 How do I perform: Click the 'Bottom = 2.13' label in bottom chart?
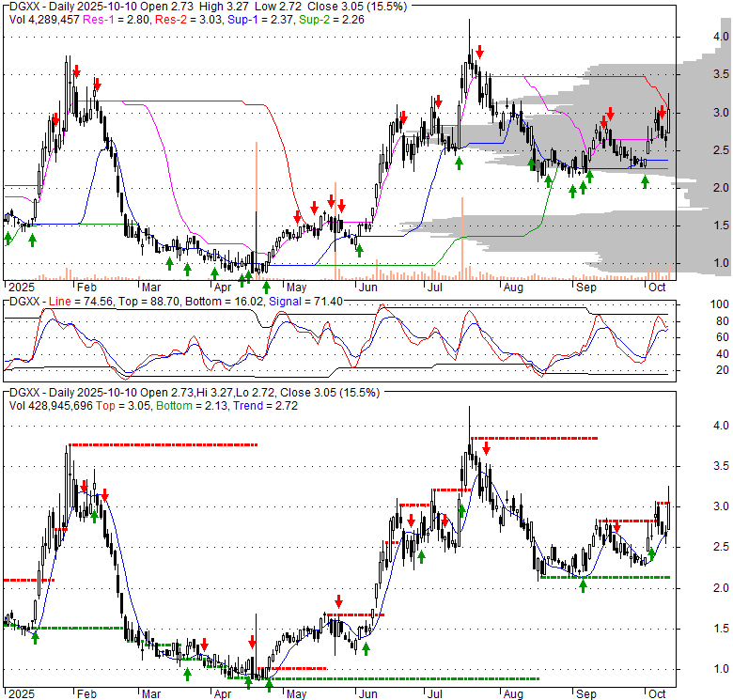(192, 406)
